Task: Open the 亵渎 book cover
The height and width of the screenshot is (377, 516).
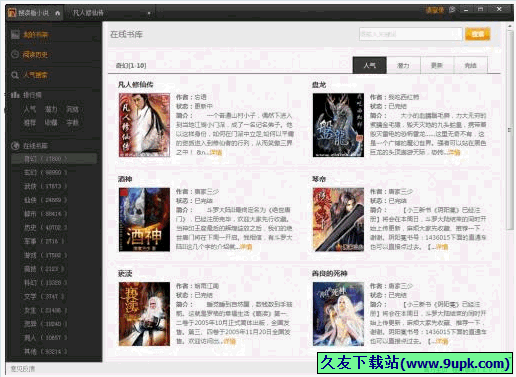Action: 144,314
